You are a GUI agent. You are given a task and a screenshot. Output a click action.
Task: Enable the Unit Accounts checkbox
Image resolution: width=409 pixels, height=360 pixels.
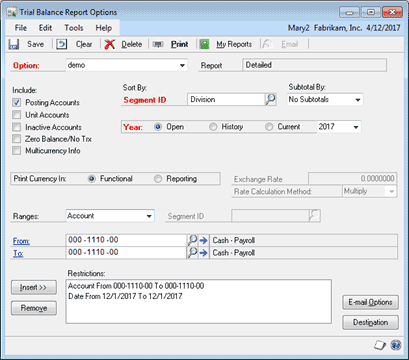tap(17, 115)
